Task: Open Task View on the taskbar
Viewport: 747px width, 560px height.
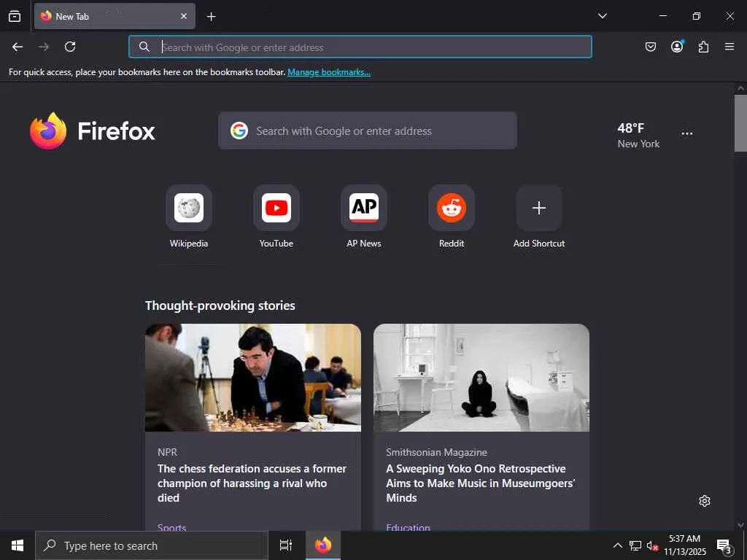Action: point(285,545)
